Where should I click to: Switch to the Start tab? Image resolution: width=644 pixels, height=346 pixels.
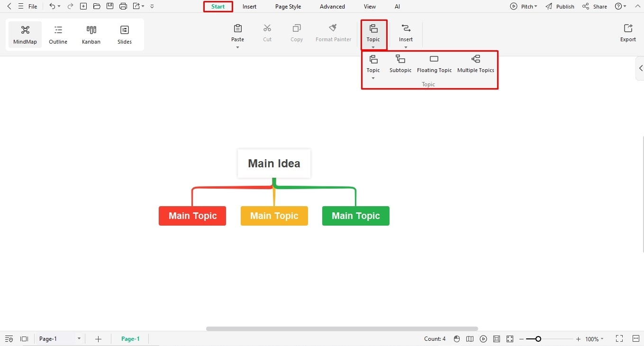coord(218,7)
